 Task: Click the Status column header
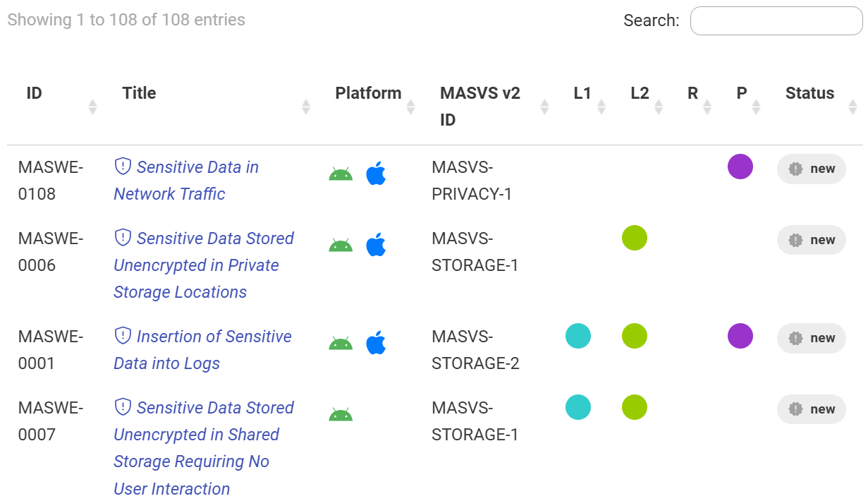pyautogui.click(x=809, y=93)
